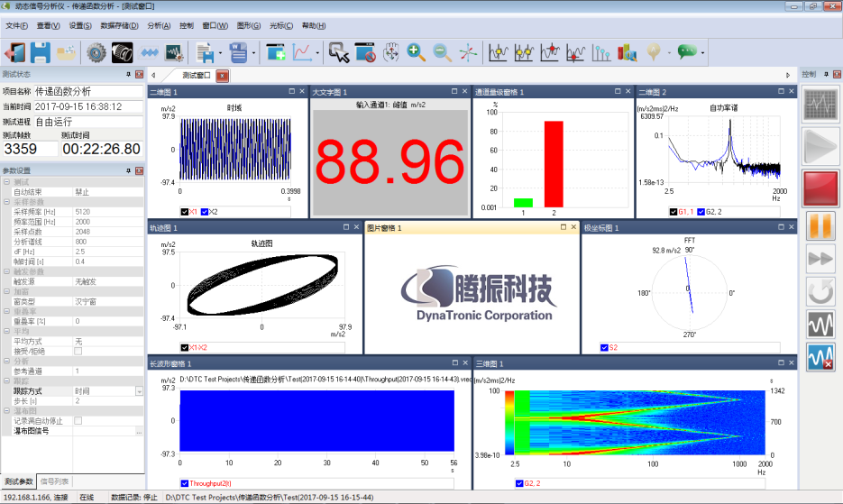Toggle the S2 checkbox in 极坐标图 1

[x=604, y=347]
